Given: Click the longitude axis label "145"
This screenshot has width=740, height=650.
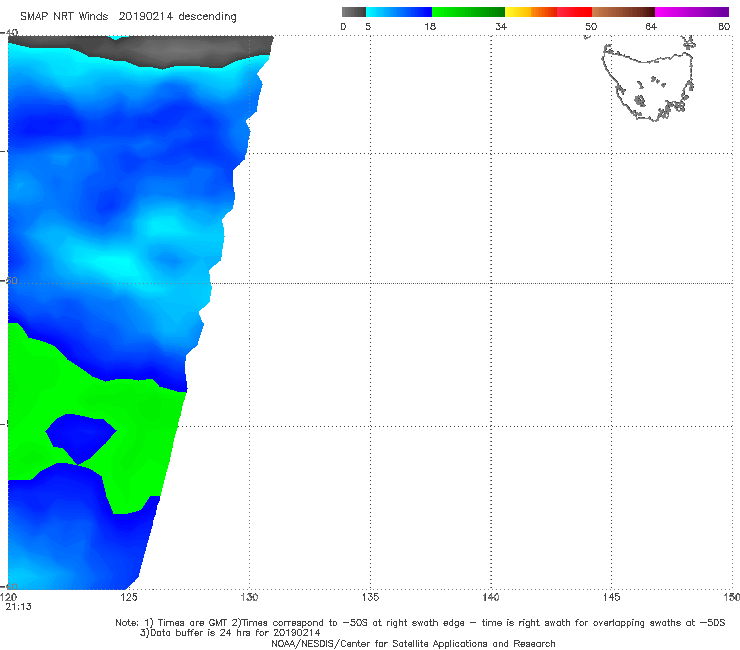Looking at the screenshot, I should point(612,597).
